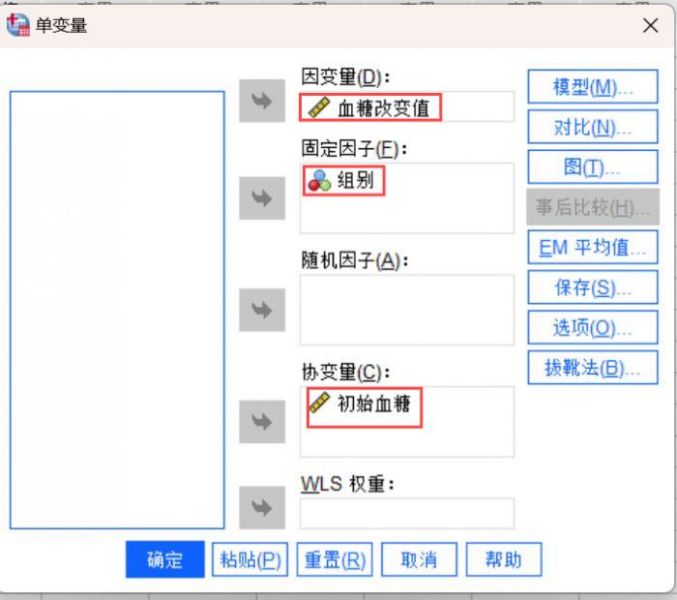Reset the dialog with 重置(R)

(x=335, y=559)
